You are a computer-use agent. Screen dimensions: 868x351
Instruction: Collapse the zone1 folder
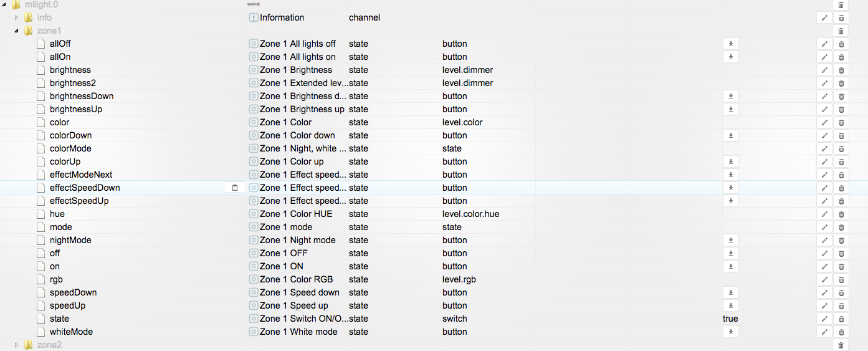[x=17, y=31]
